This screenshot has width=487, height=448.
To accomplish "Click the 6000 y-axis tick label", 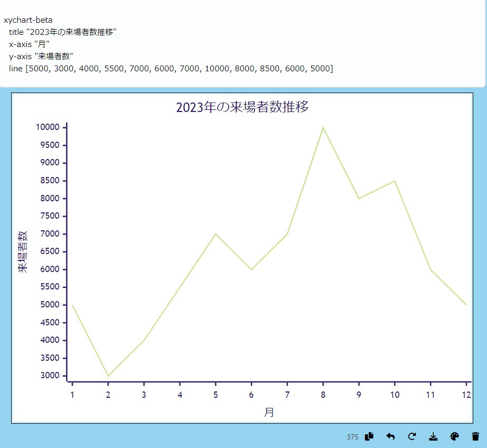I will point(50,269).
